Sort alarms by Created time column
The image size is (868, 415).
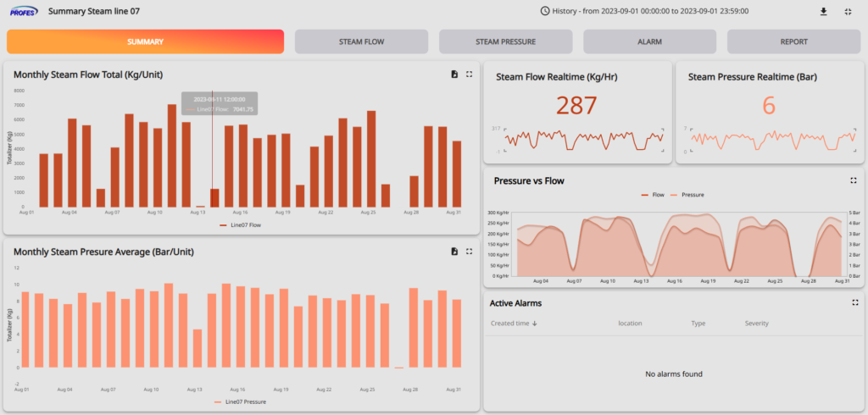pos(514,324)
